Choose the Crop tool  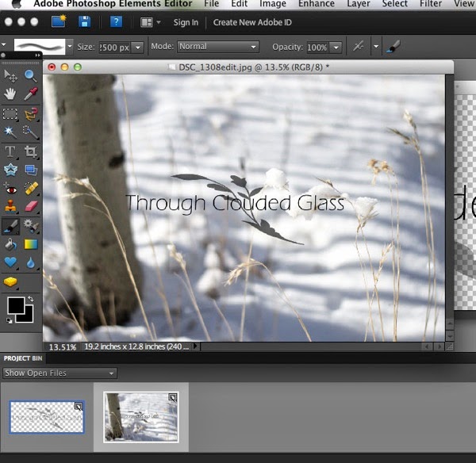[31, 151]
